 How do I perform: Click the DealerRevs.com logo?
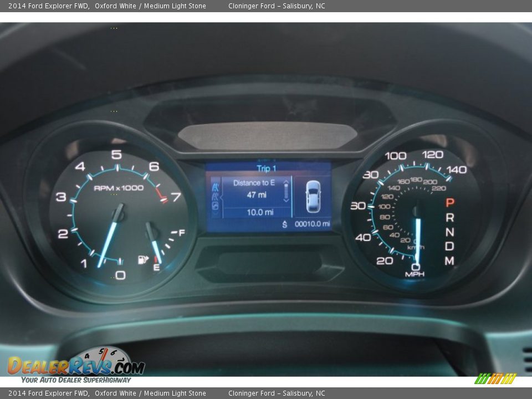click(76, 366)
